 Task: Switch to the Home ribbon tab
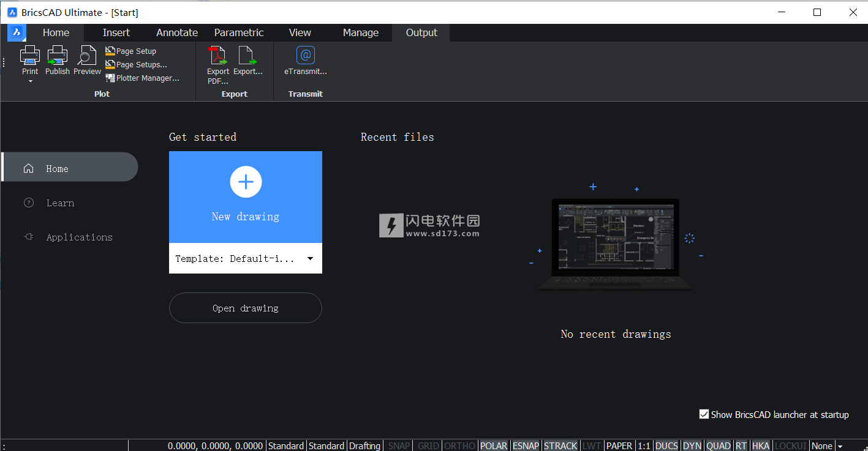[56, 32]
